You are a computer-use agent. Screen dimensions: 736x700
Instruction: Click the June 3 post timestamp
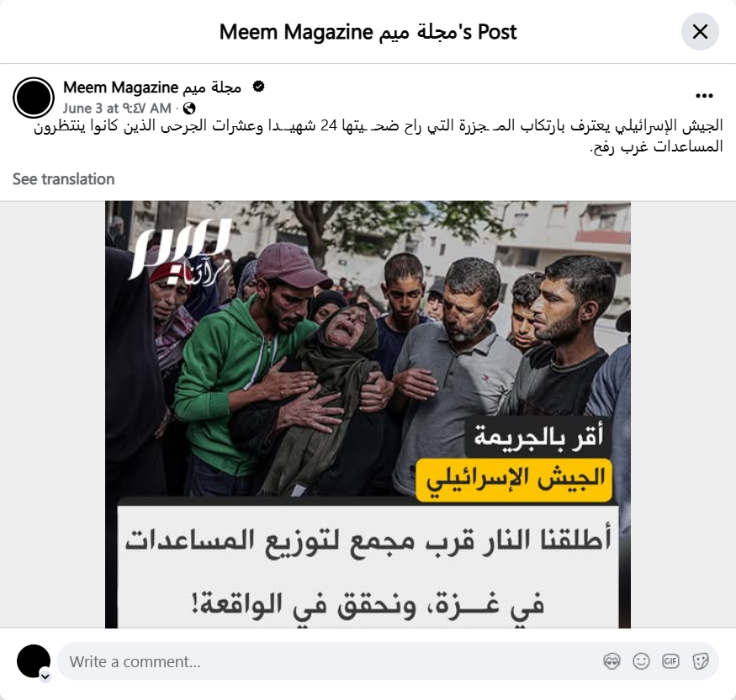point(117,109)
